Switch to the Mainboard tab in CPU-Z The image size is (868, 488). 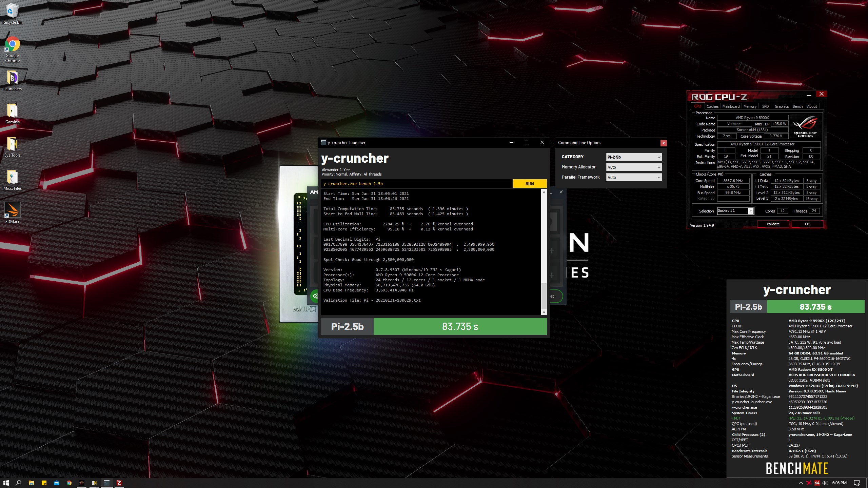click(731, 106)
